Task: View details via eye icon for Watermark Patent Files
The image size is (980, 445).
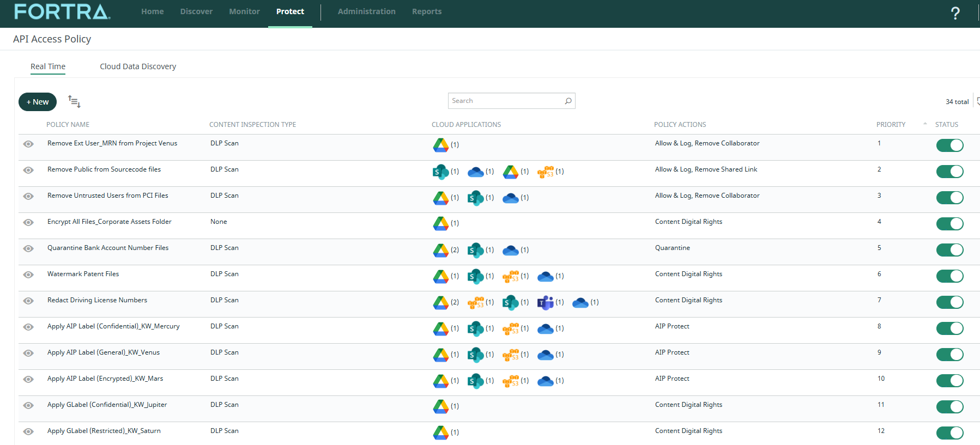Action: click(28, 275)
